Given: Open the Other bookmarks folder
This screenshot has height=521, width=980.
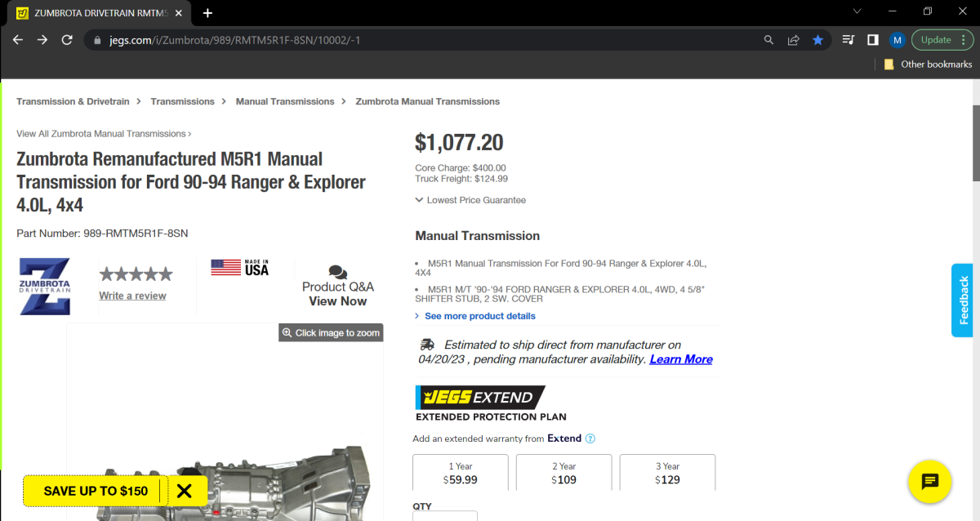Looking at the screenshot, I should click(x=928, y=65).
